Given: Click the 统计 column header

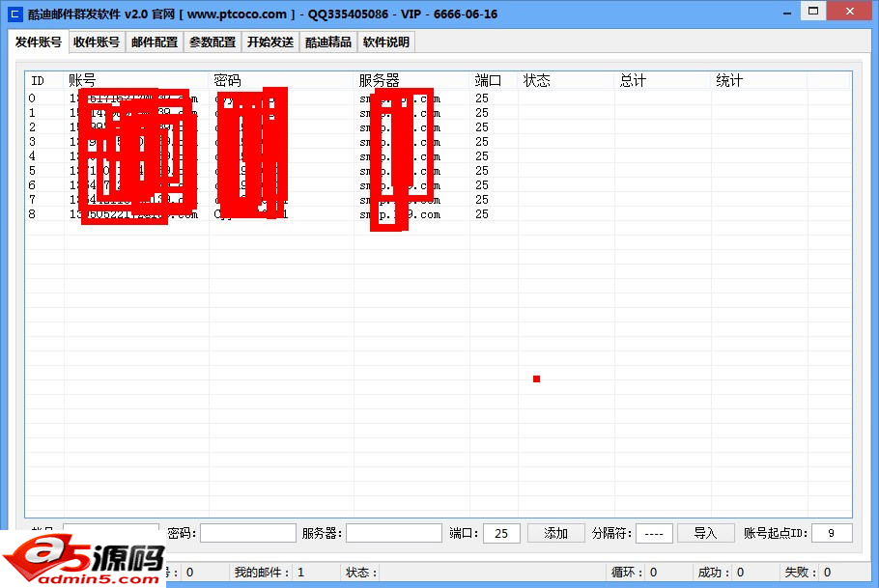Looking at the screenshot, I should tap(759, 81).
